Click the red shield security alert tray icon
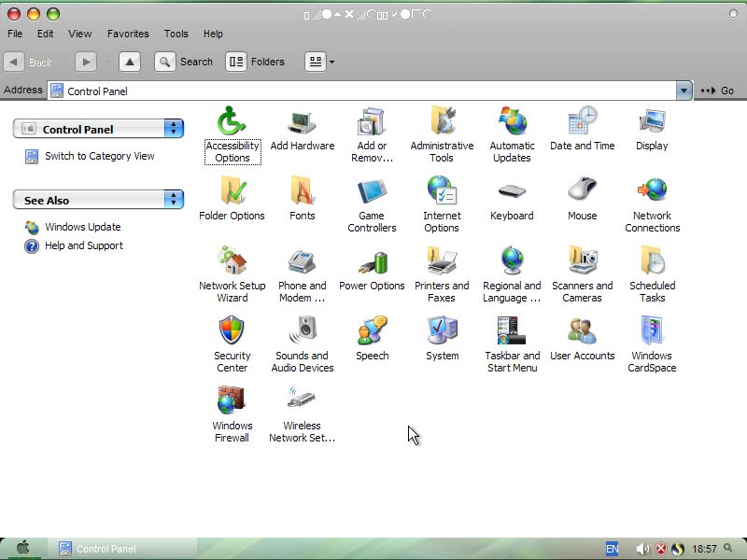Screen dimensions: 747x560 click(661, 549)
